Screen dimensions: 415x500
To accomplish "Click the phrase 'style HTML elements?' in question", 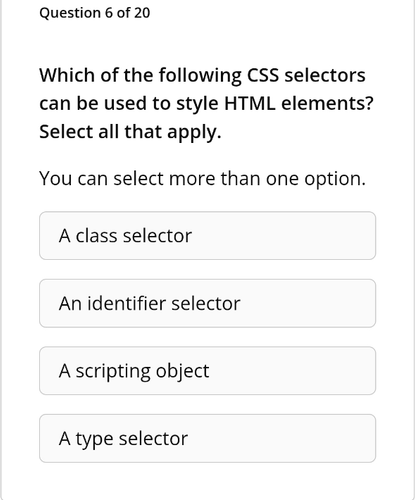I will [275, 104].
